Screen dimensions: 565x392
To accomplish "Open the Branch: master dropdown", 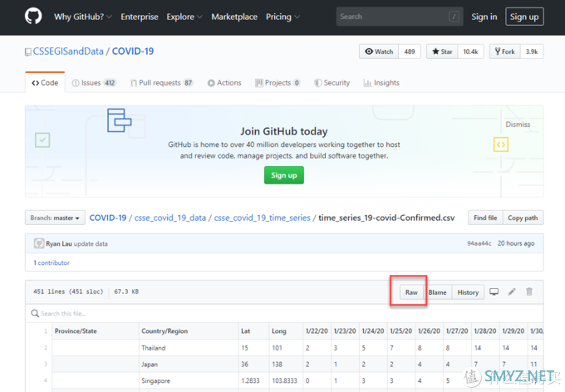I will coord(55,218).
